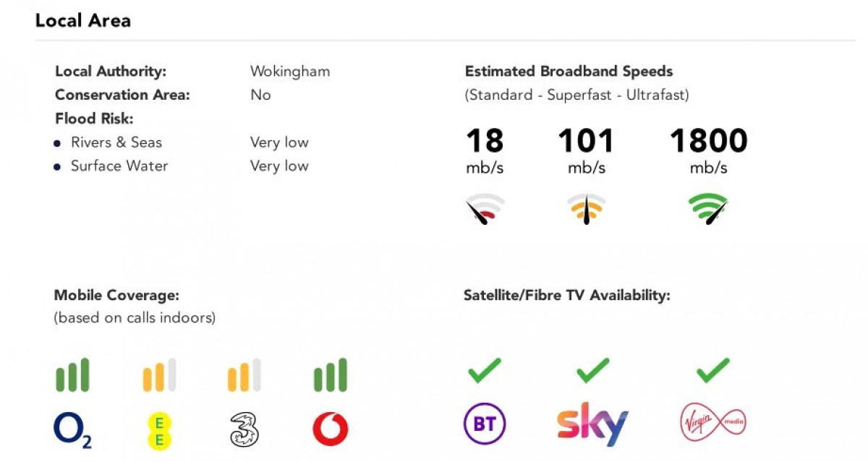Click the red standard speed gauge
868x462 pixels.
[485, 208]
